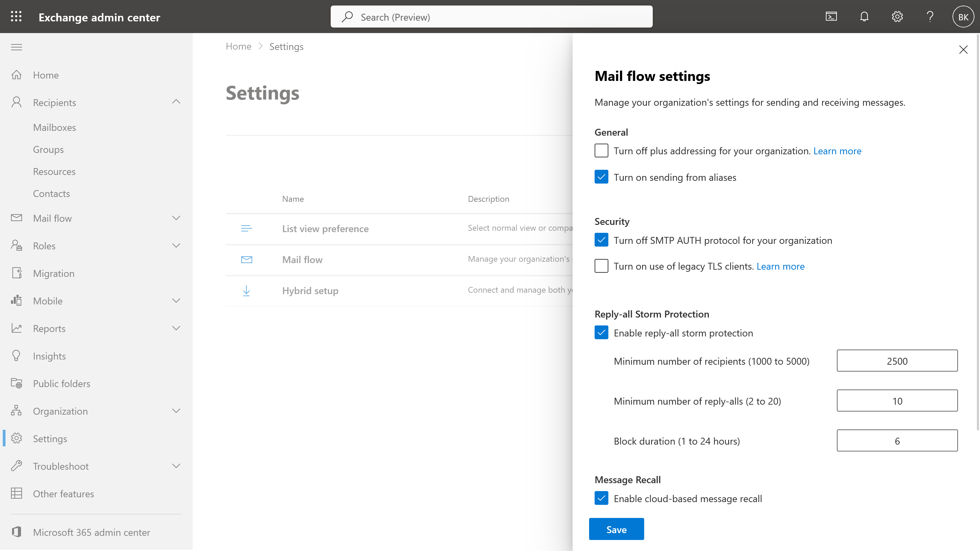Open Groups under Recipients
Image resolution: width=980 pixels, height=551 pixels.
click(x=48, y=149)
